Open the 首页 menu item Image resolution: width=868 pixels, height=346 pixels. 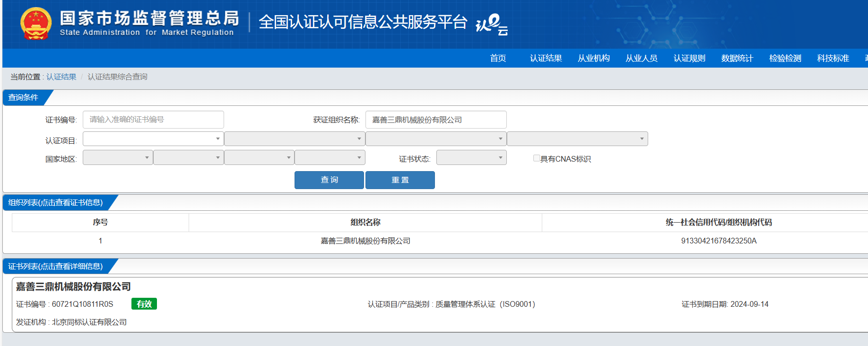click(498, 58)
